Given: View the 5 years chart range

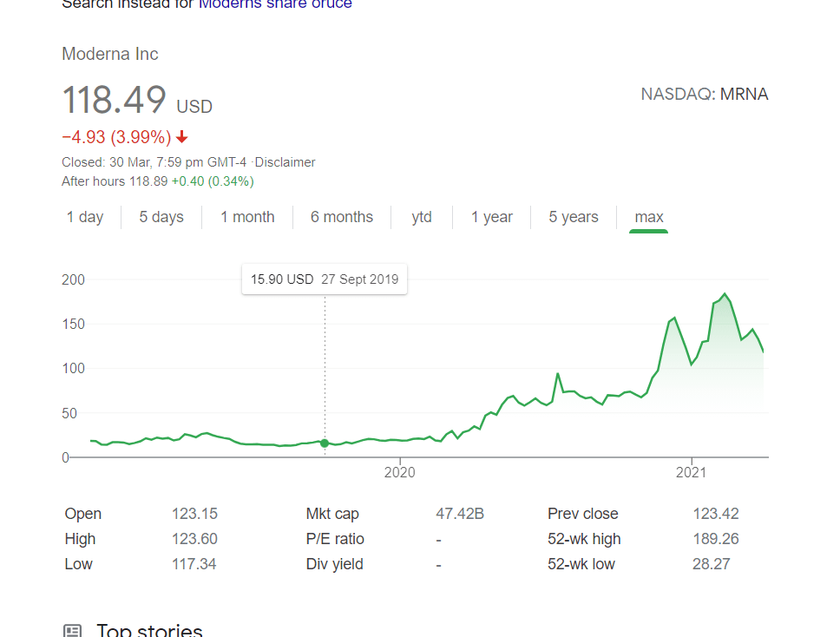Looking at the screenshot, I should coord(574,217).
